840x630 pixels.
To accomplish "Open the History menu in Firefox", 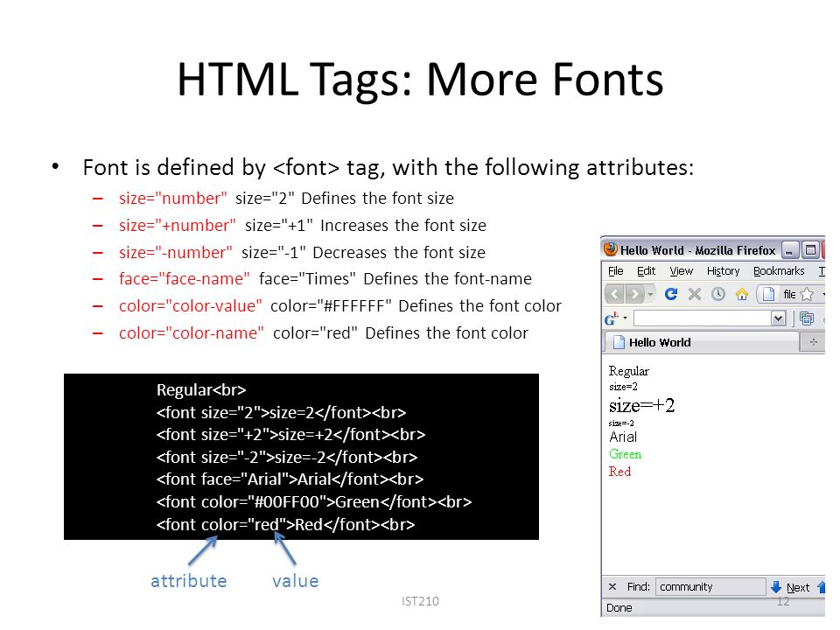I will click(724, 271).
